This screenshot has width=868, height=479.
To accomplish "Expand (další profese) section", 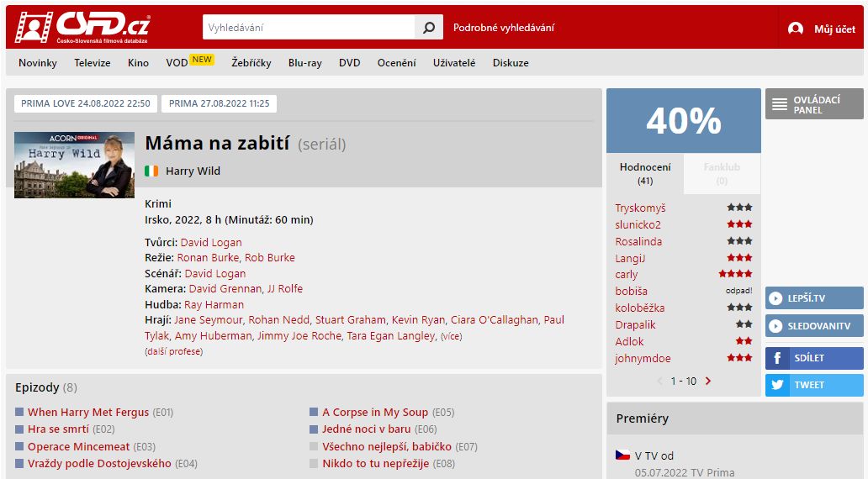I will click(x=174, y=351).
